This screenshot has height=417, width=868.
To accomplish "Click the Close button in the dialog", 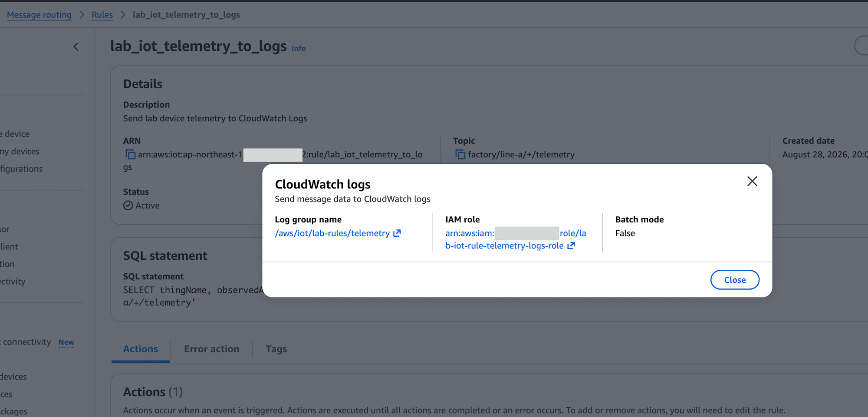I will click(x=735, y=280).
